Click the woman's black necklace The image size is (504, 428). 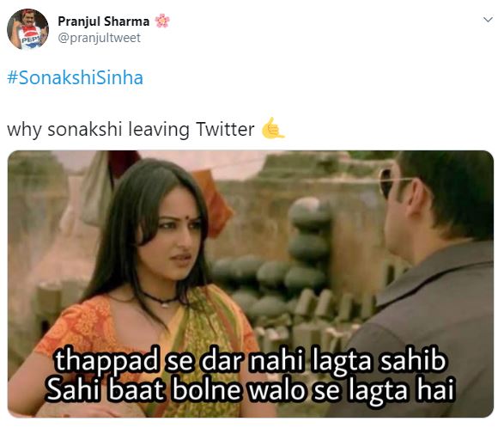click(x=161, y=300)
